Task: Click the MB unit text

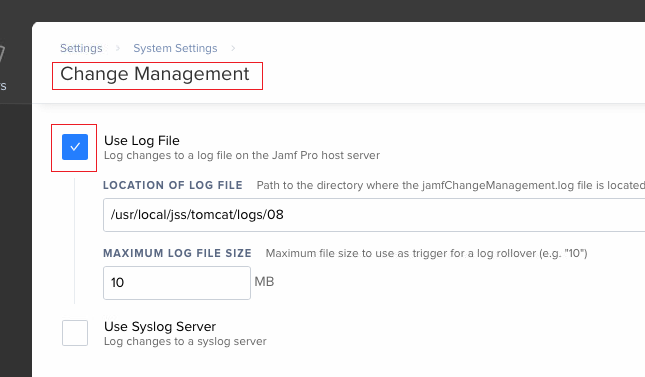Action: tap(264, 282)
